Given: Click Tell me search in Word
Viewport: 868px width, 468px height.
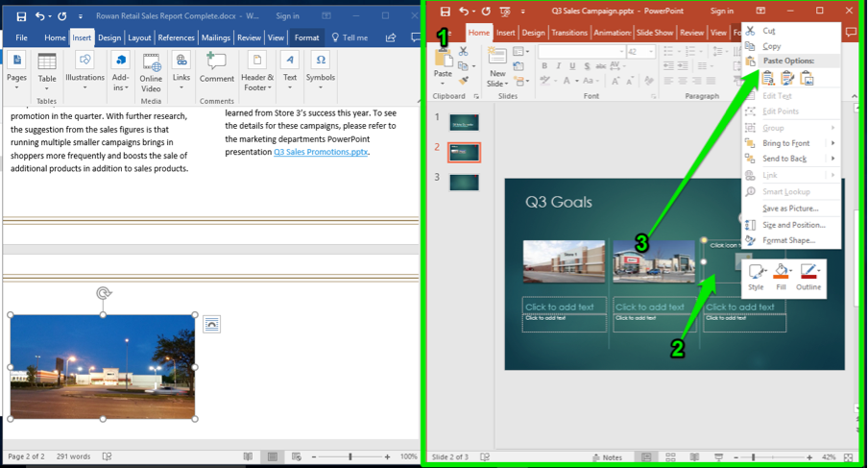Looking at the screenshot, I should [x=350, y=37].
